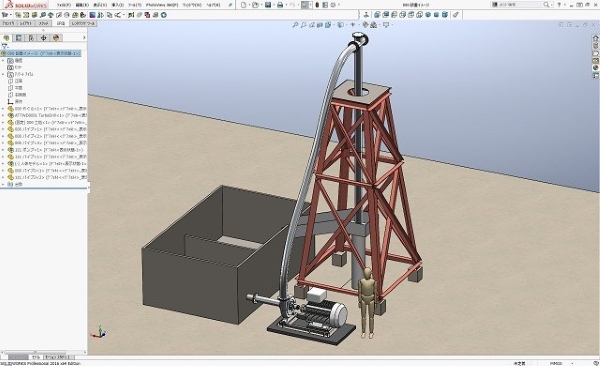Screen dimensions: 600x366
Task: Click the Save icon in the top toolbar
Action: [x=268, y=5]
